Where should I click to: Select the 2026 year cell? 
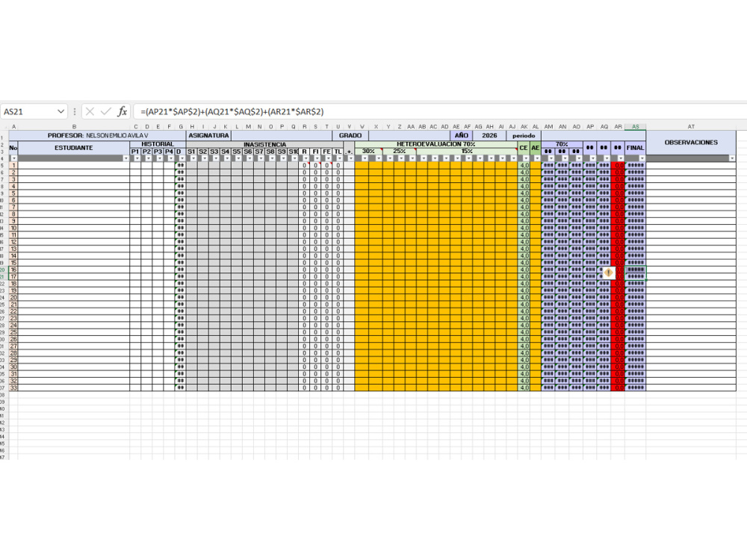(x=489, y=135)
